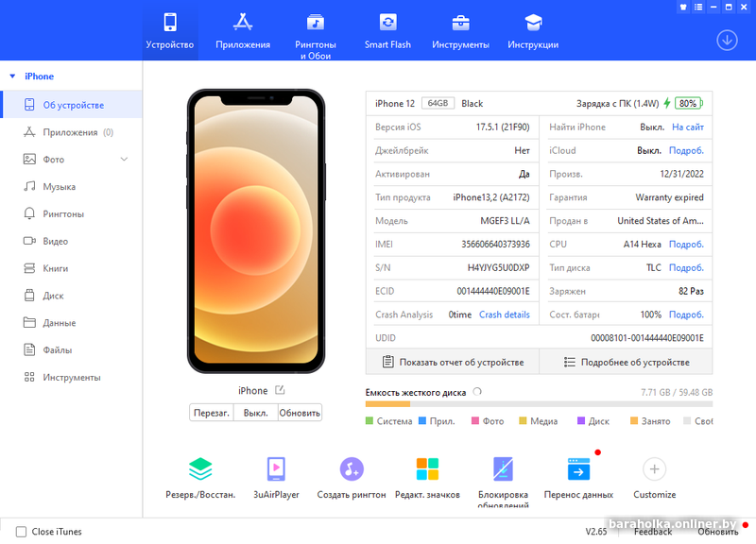Click the Customize plus icon
The height and width of the screenshot is (544, 756).
pos(654,469)
